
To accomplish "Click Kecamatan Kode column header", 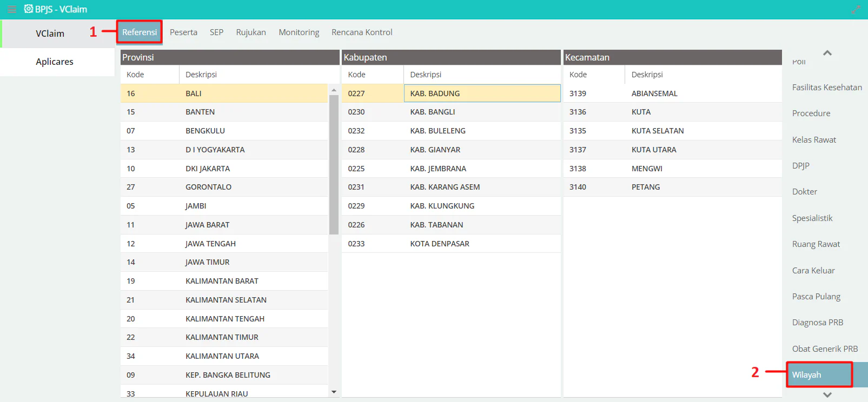I will 594,75.
